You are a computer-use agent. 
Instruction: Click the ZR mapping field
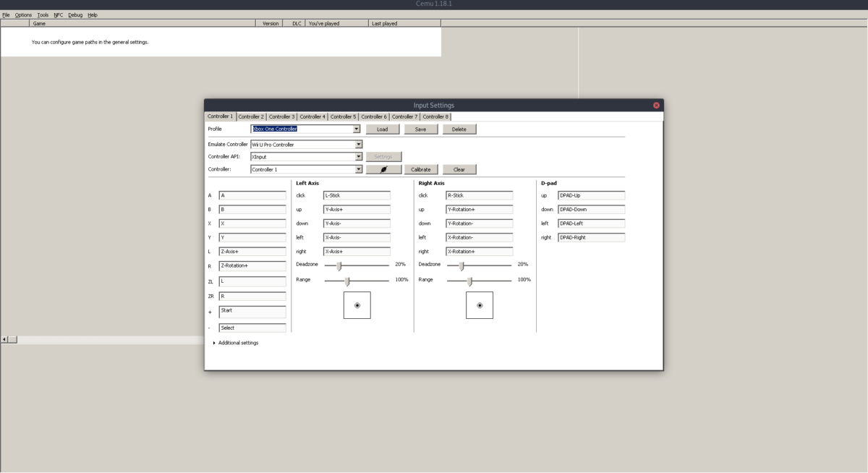click(x=252, y=297)
